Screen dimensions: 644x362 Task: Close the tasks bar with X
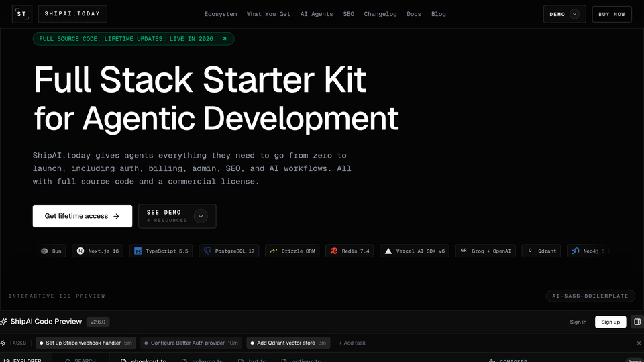[639, 343]
